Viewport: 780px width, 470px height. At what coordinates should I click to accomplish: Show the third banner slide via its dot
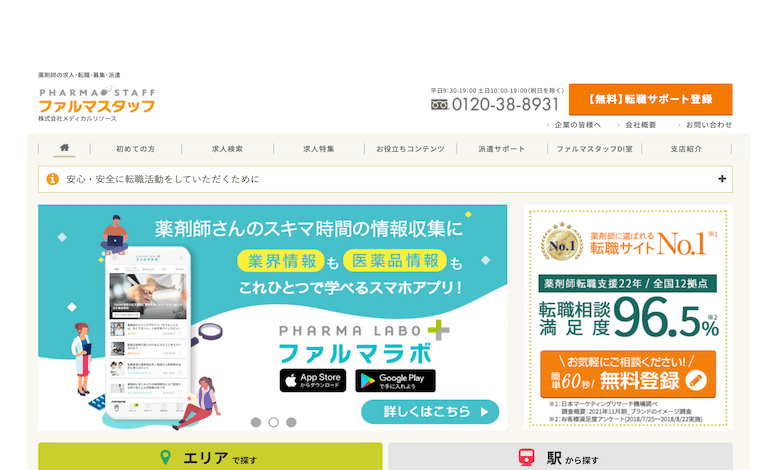coord(291,422)
